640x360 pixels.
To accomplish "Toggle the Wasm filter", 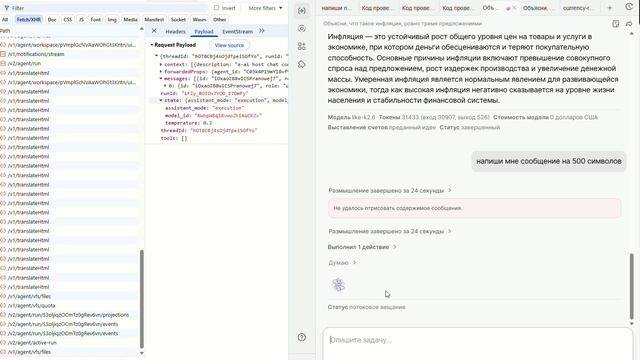I will [199, 19].
